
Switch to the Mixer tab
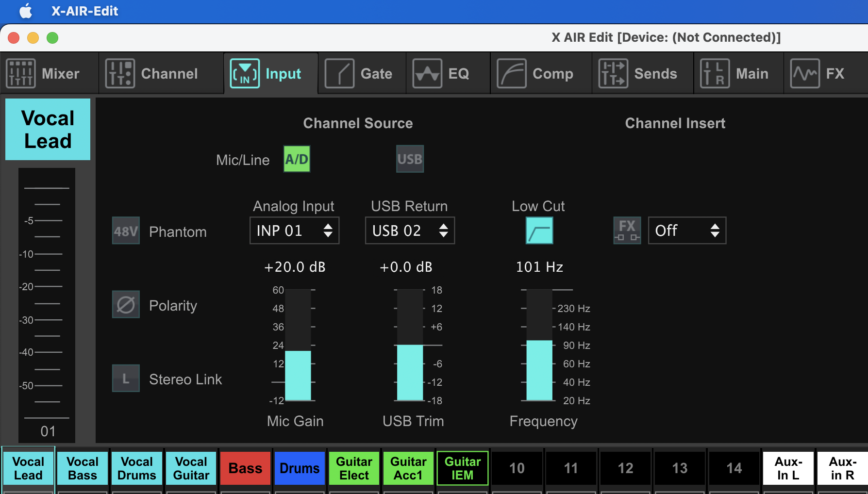[50, 73]
